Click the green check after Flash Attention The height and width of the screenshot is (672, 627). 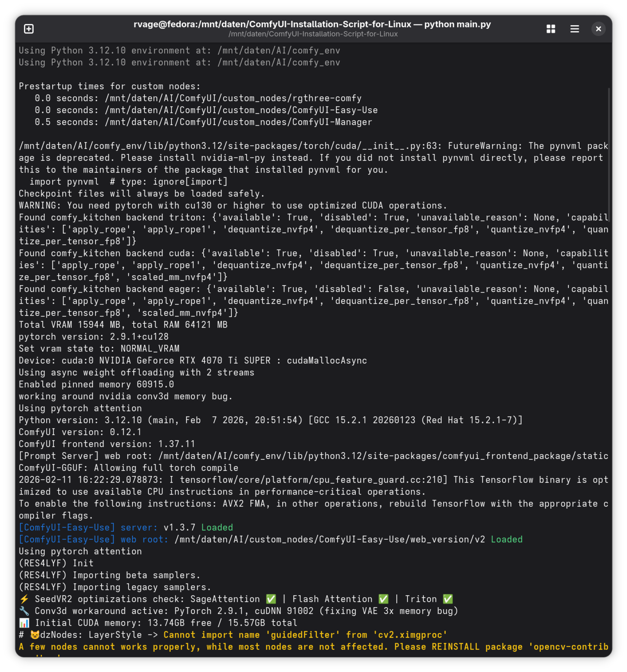click(384, 599)
